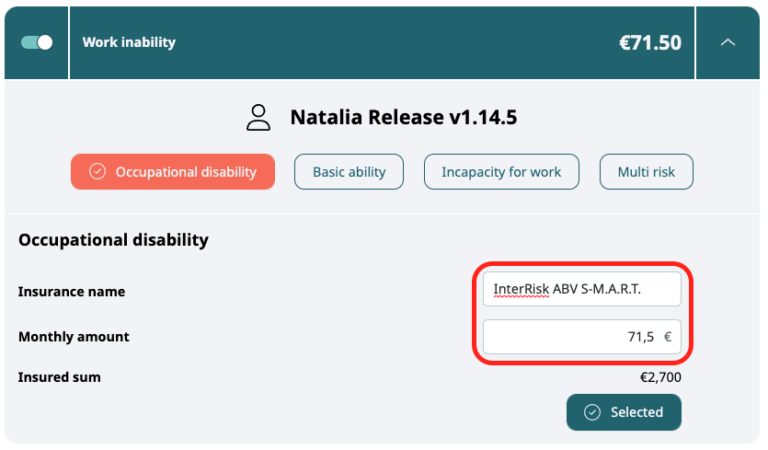This screenshot has width=768, height=450.
Task: Collapse the Work inability panel chevron
Action: (728, 43)
